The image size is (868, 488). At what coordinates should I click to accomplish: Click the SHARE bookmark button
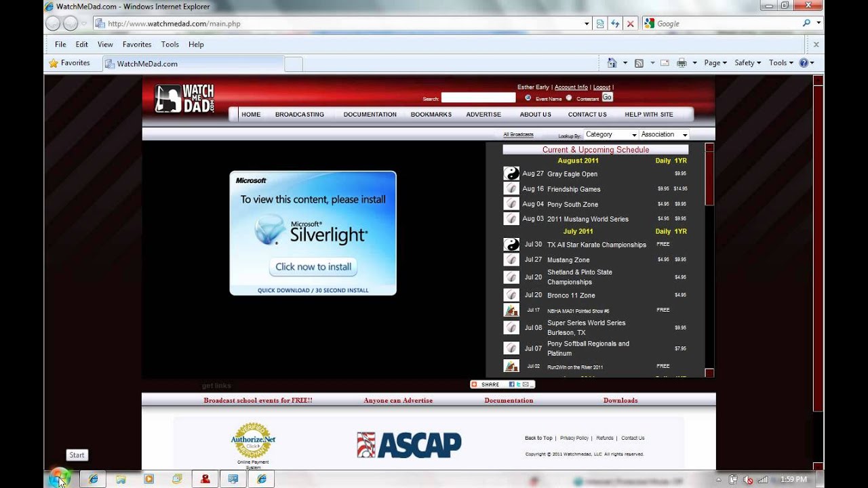[x=502, y=384]
